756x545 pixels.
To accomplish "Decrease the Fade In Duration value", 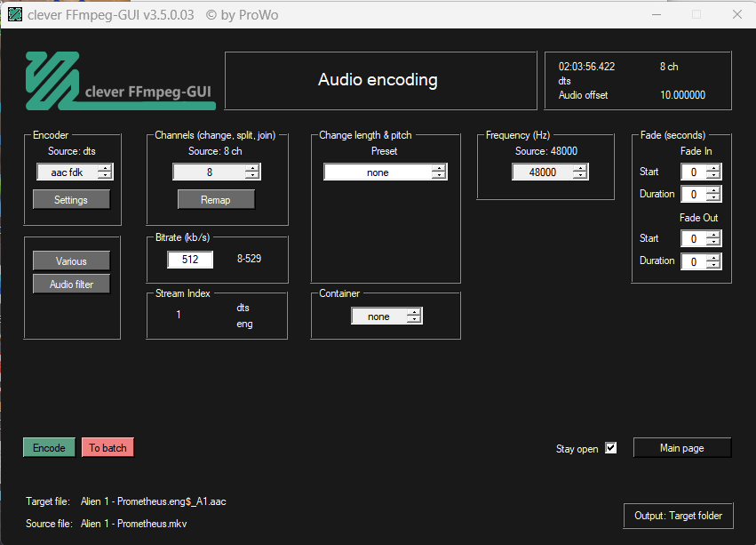I will (x=713, y=198).
